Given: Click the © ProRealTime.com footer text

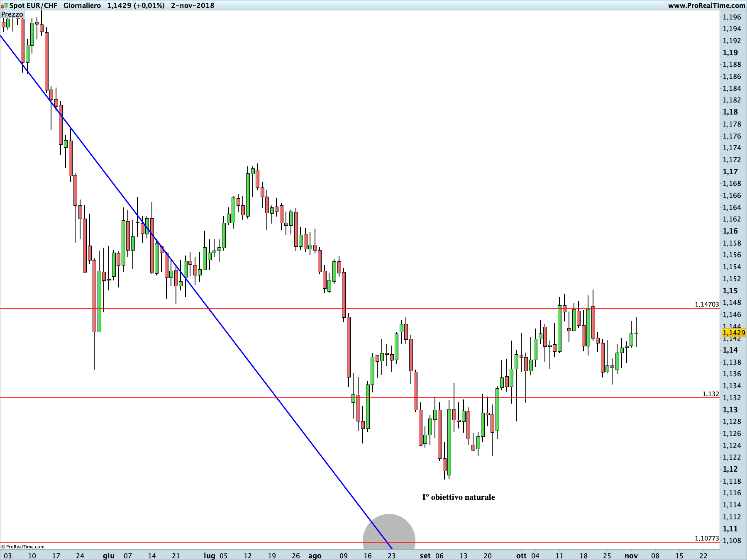Looking at the screenshot, I should tap(23, 547).
